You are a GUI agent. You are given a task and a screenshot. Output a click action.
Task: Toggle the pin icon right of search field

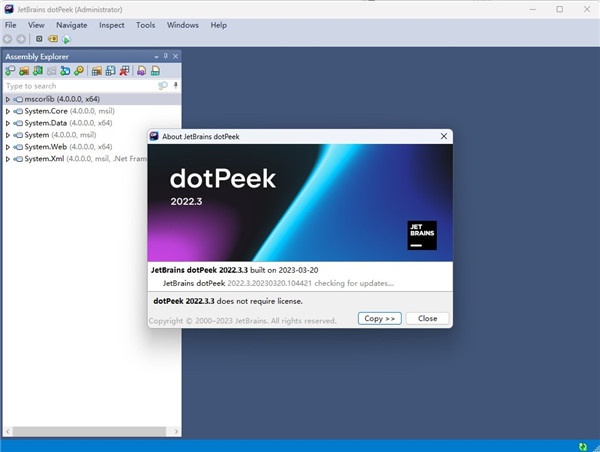point(176,86)
